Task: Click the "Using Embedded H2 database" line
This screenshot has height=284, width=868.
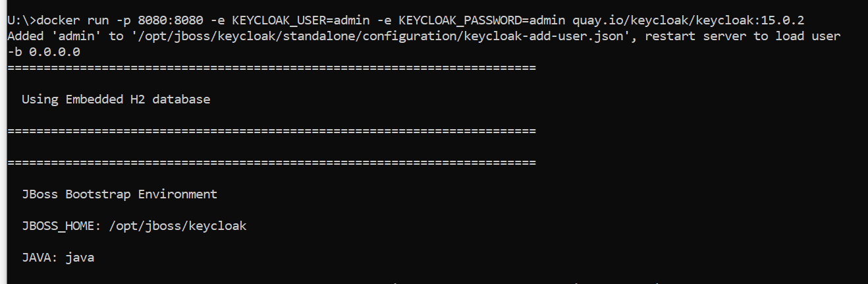Action: pos(116,99)
